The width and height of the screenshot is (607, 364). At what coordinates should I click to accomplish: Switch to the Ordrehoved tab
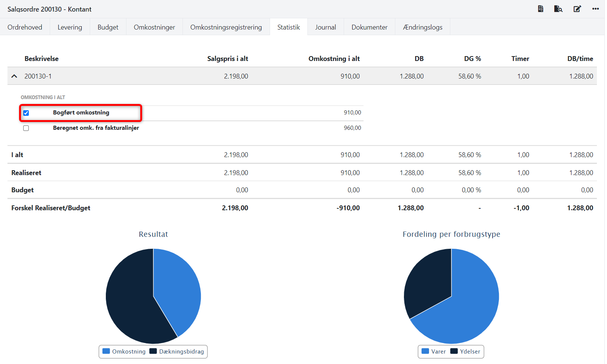25,27
